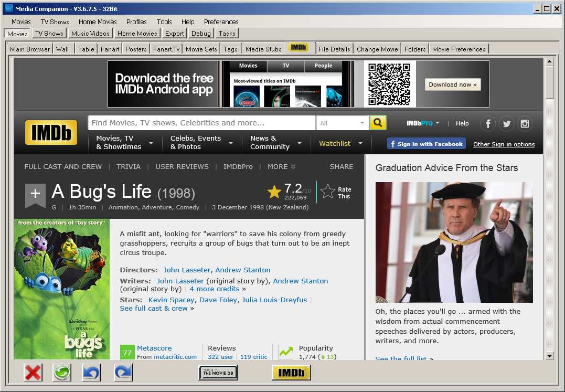Screen dimensions: 565x392
Task: Open the 322 user reviews link
Action: pyautogui.click(x=221, y=357)
